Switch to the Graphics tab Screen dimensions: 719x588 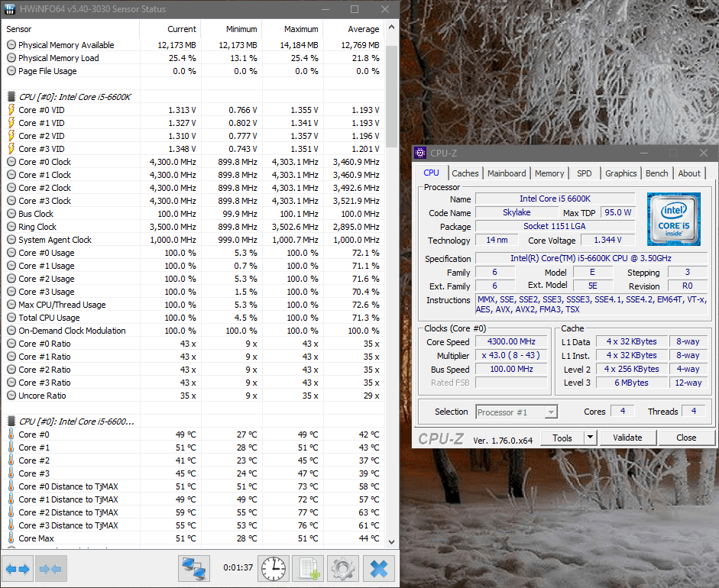(x=621, y=173)
